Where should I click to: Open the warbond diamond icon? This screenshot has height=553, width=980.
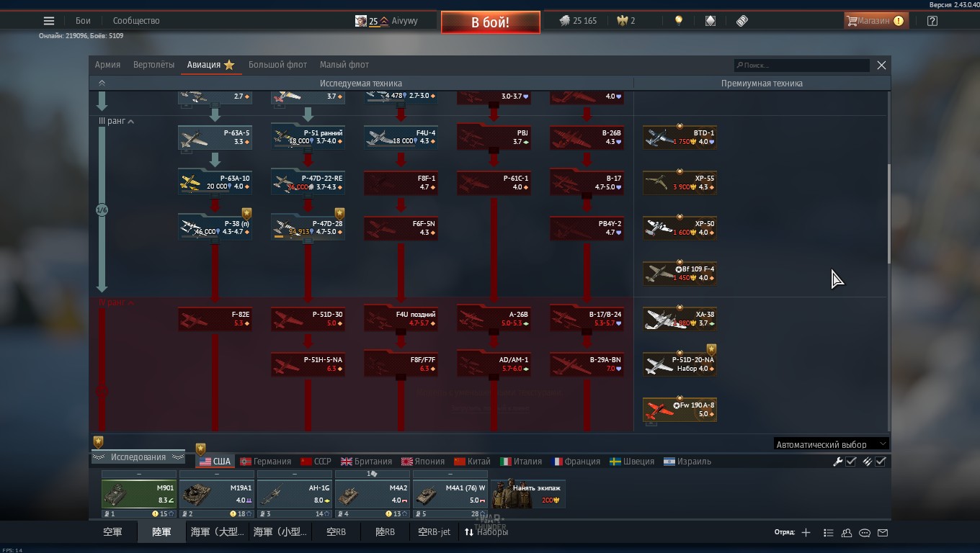(710, 21)
